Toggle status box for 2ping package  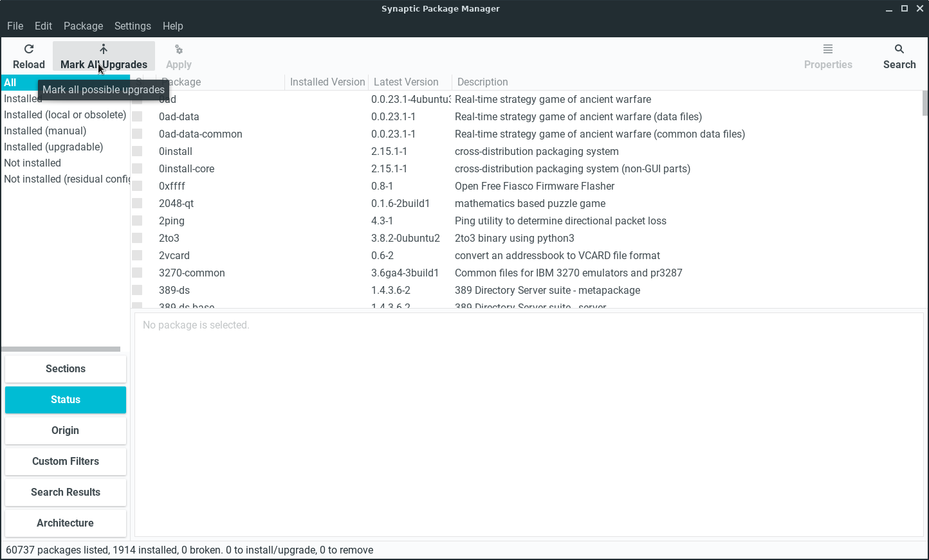[137, 221]
